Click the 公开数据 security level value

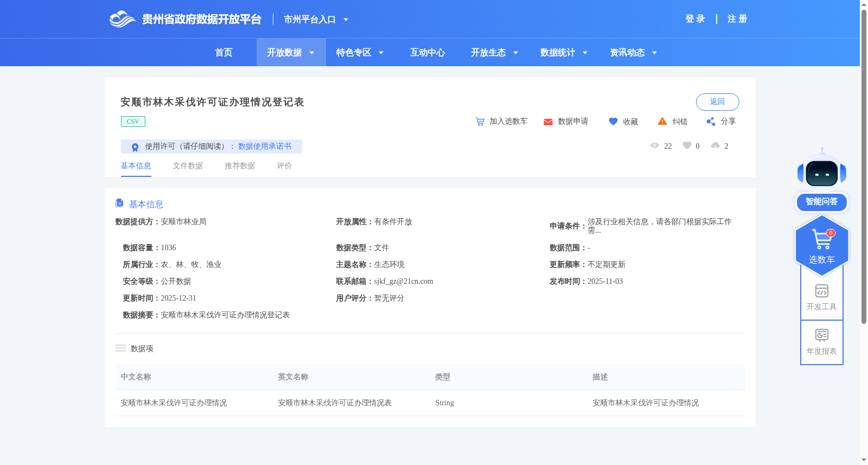tap(176, 282)
